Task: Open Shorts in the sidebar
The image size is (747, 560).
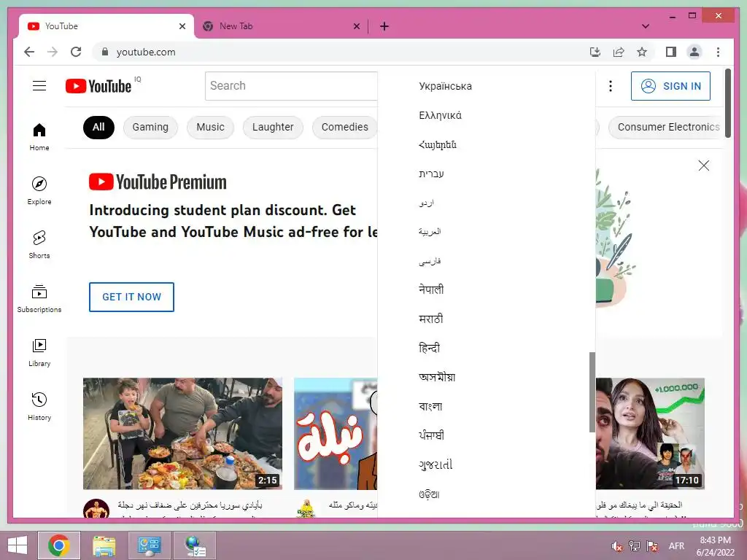Action: pyautogui.click(x=39, y=245)
